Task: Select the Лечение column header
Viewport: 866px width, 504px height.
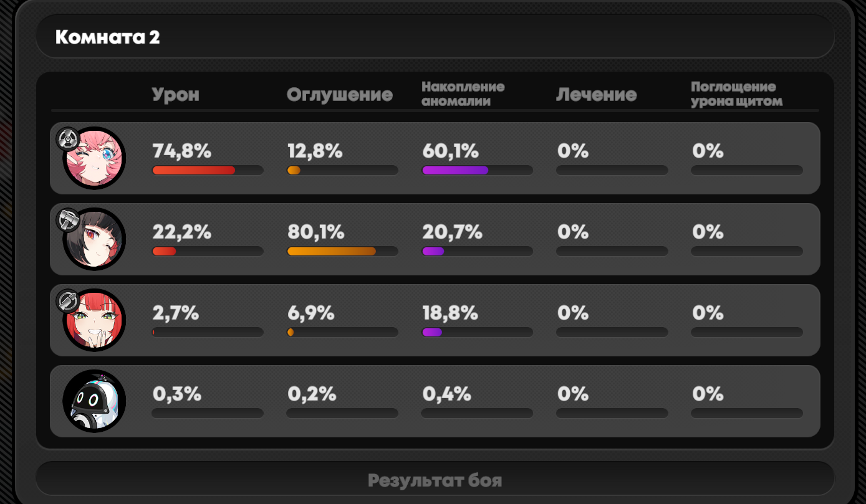Action: click(x=596, y=95)
